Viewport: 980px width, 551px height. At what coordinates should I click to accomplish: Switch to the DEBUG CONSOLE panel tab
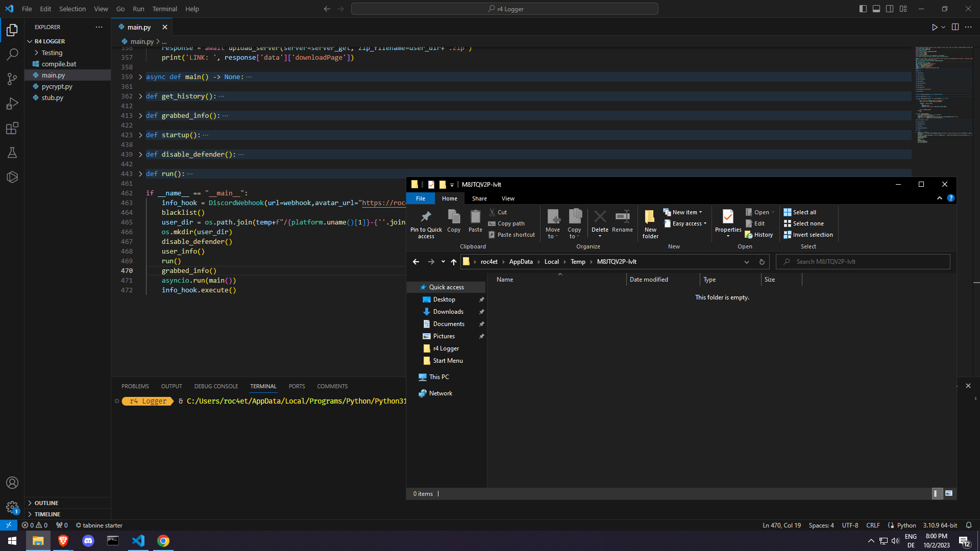[x=216, y=386]
